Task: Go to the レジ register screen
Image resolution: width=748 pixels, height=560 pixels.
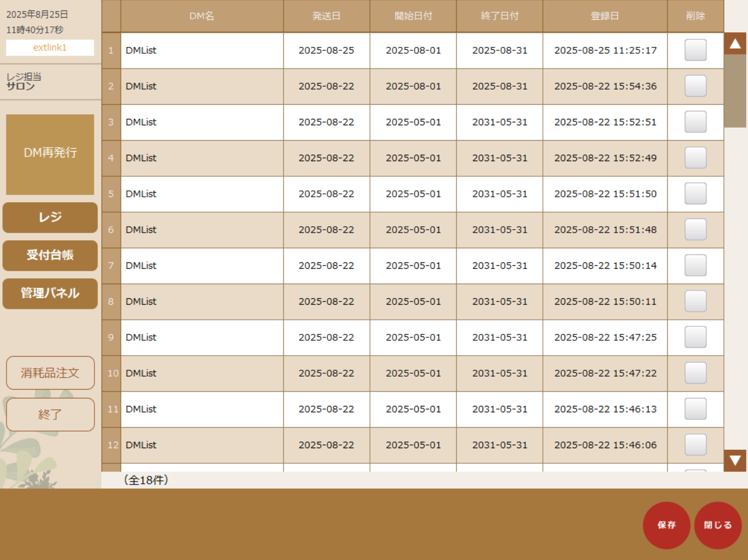Action: click(x=50, y=217)
